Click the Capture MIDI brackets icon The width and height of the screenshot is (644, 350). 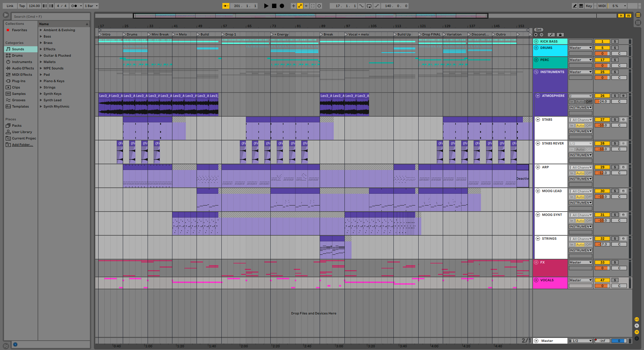point(313,6)
